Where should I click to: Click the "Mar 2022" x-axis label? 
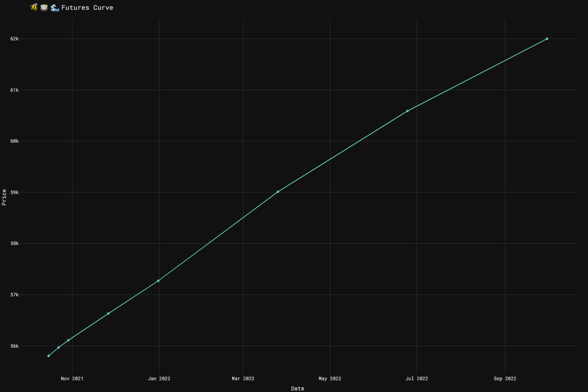pos(243,379)
